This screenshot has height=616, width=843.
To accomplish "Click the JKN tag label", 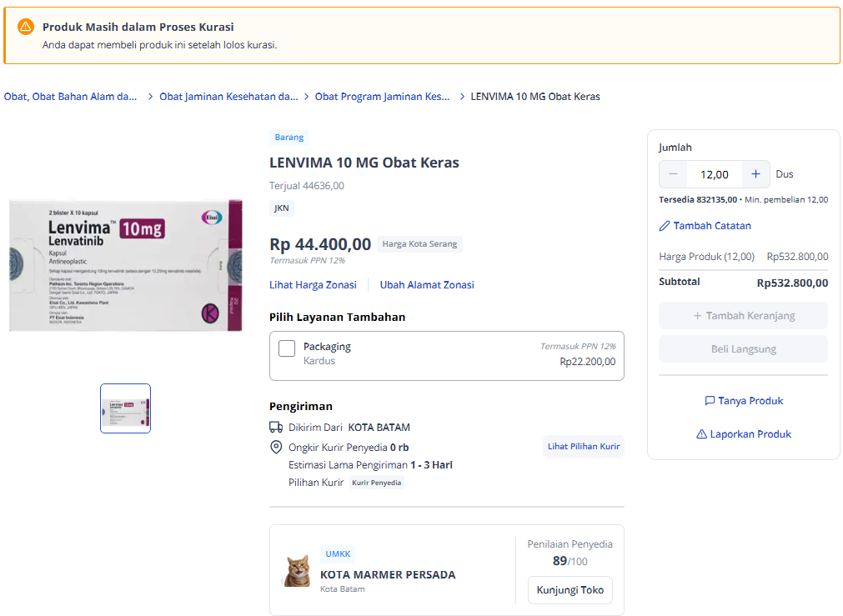I will pyautogui.click(x=282, y=208).
